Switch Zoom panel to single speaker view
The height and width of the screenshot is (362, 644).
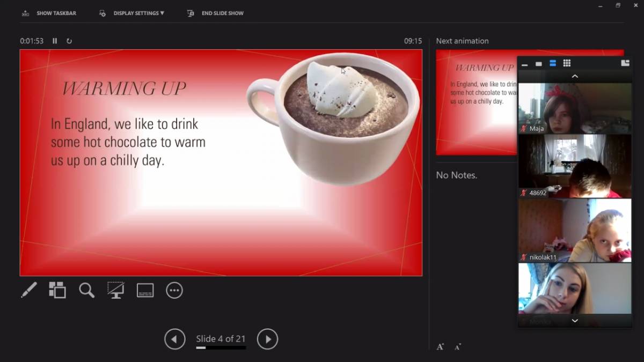539,64
